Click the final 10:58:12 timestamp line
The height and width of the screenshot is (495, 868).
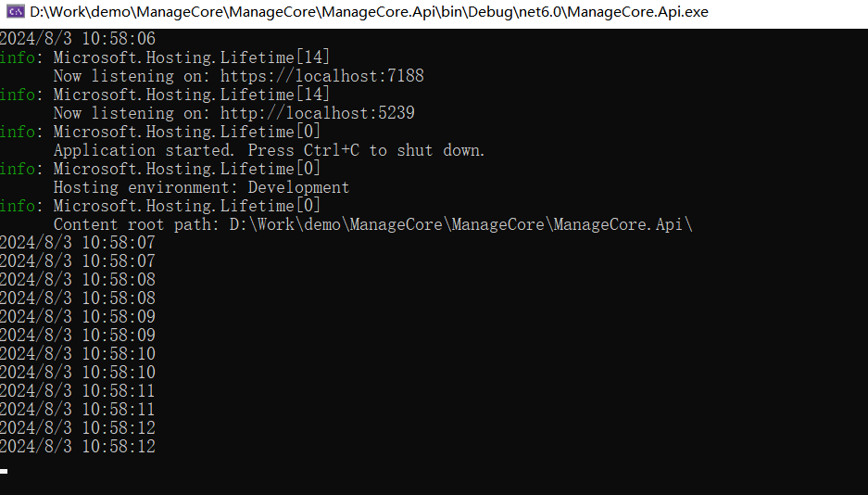78,447
